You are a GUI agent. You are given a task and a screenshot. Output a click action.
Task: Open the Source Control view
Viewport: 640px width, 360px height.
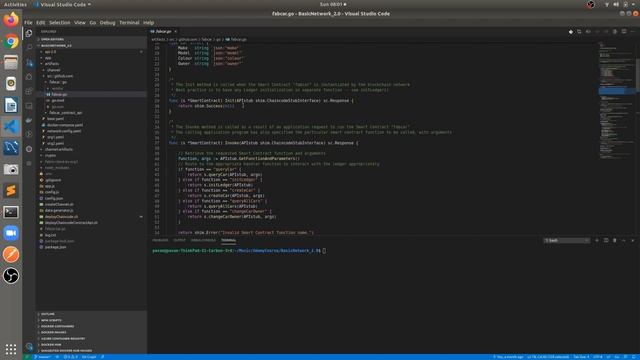[x=29, y=62]
